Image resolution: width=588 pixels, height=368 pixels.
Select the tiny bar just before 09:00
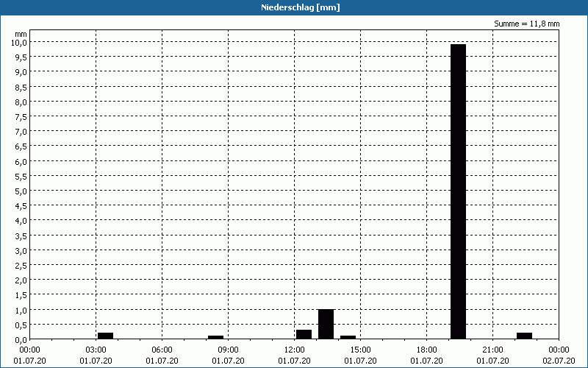[x=215, y=337]
